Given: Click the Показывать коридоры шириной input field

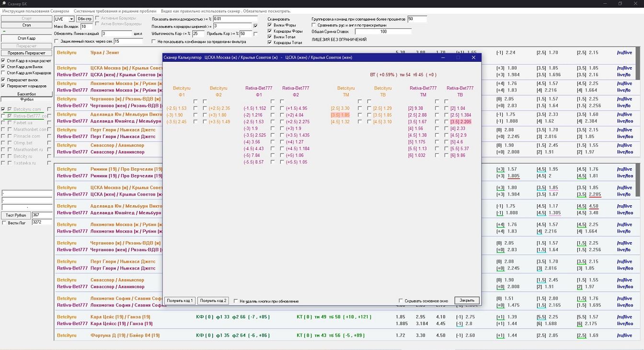Looking at the screenshot, I should click(x=232, y=26).
